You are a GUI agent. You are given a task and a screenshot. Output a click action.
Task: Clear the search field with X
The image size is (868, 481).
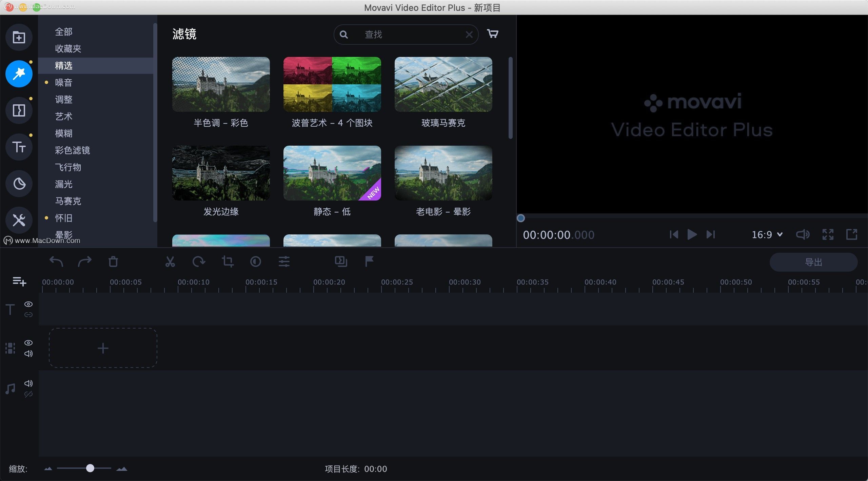(x=469, y=35)
